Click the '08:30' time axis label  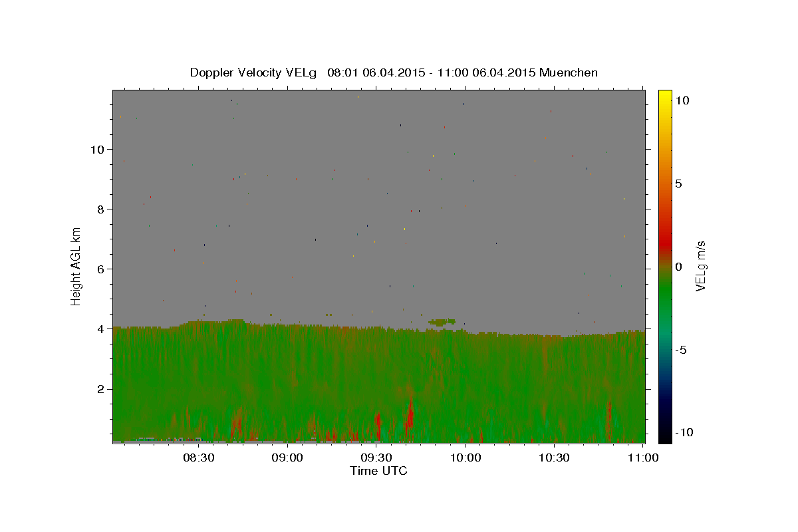click(198, 458)
